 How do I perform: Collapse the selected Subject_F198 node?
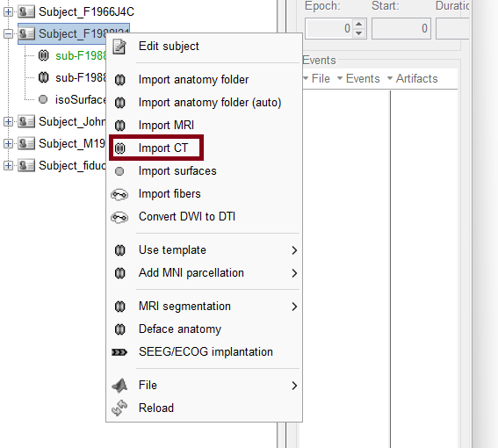coord(8,33)
